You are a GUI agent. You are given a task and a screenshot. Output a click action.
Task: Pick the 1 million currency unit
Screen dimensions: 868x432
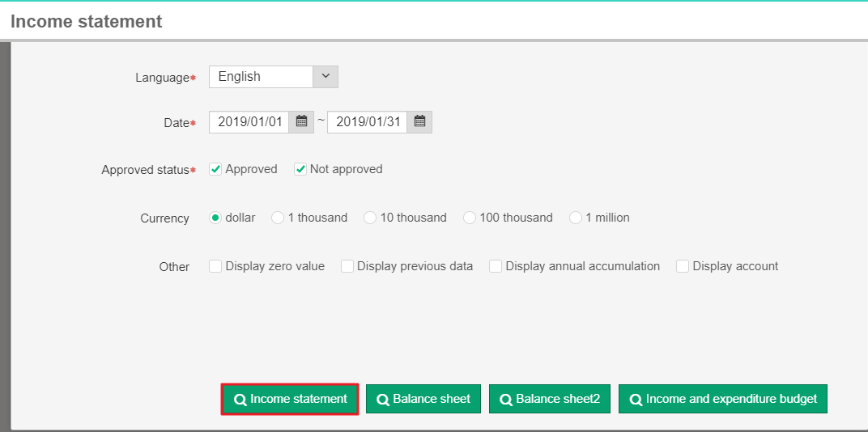point(576,218)
